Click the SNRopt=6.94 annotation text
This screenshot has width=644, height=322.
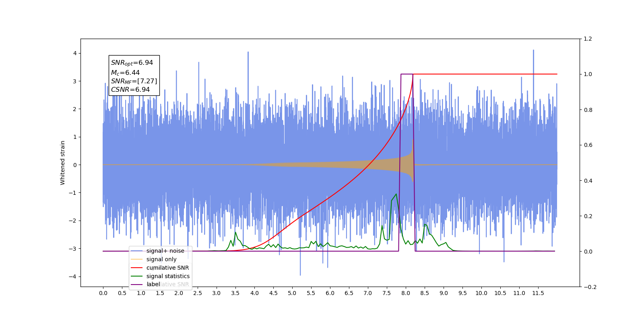point(132,63)
